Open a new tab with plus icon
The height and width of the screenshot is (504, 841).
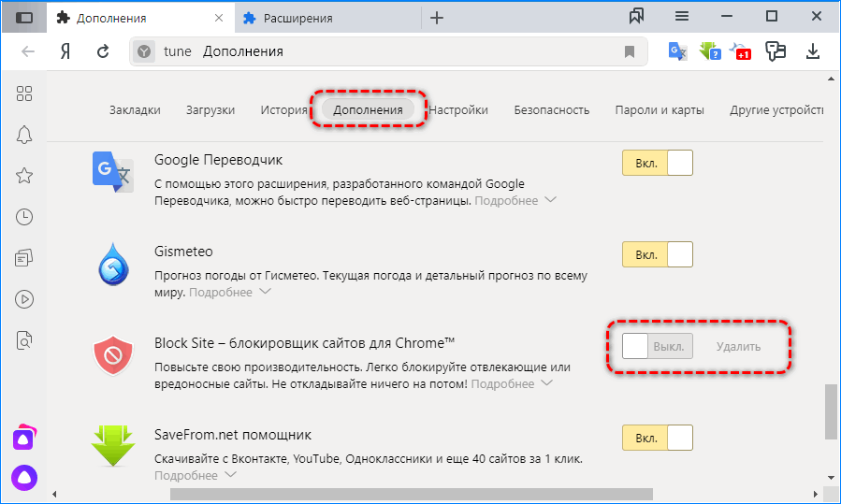click(x=437, y=18)
